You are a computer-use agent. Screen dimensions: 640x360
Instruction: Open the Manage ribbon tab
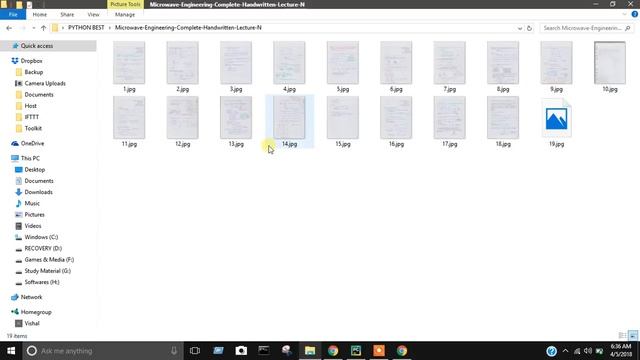125,14
